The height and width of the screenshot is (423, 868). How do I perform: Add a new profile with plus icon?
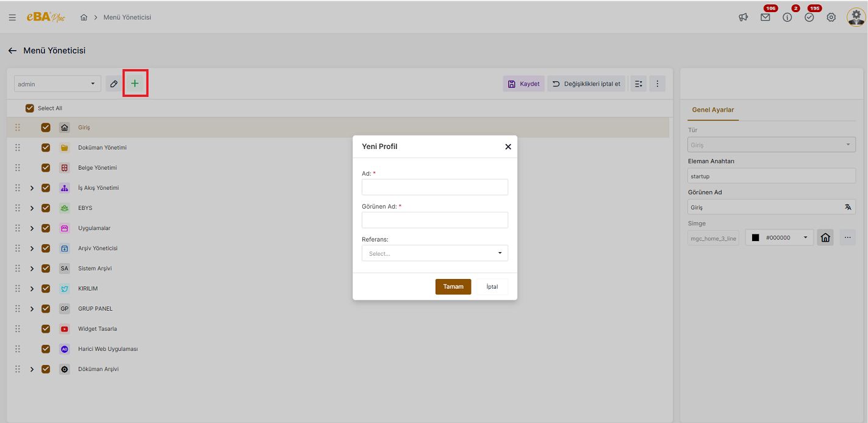coord(135,84)
